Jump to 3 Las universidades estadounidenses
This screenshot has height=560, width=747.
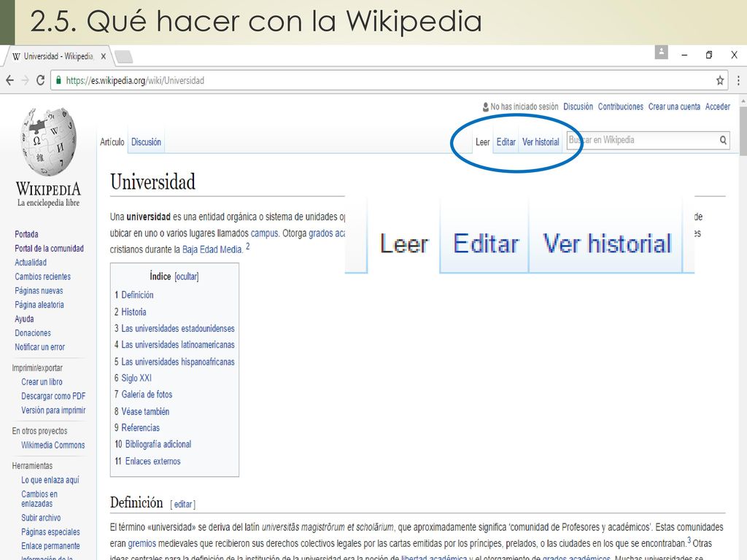click(x=174, y=329)
